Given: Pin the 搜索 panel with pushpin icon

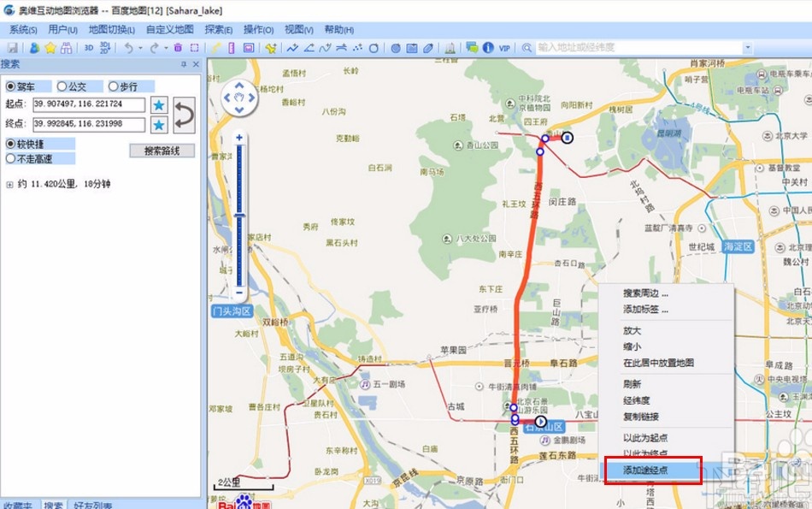Looking at the screenshot, I should 183,64.
